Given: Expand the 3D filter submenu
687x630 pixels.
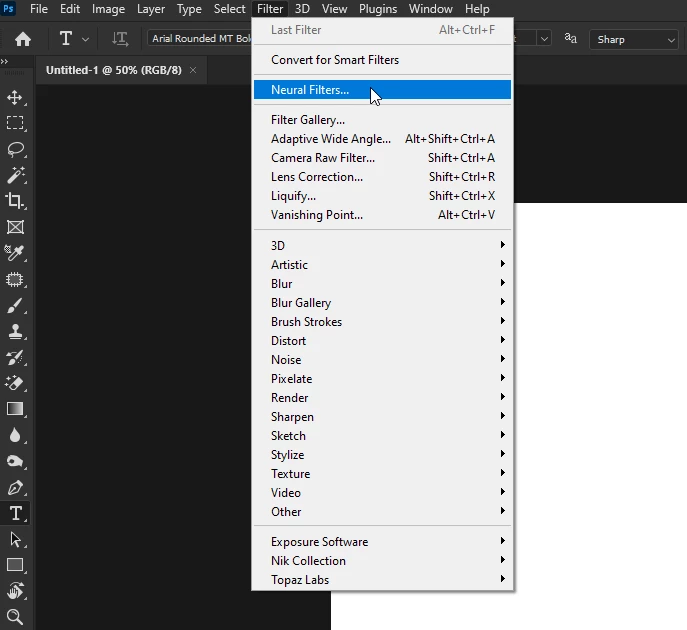Looking at the screenshot, I should point(382,245).
